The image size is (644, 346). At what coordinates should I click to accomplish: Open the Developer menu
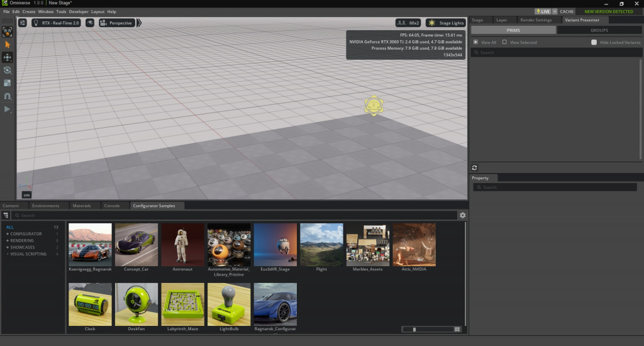pos(79,11)
